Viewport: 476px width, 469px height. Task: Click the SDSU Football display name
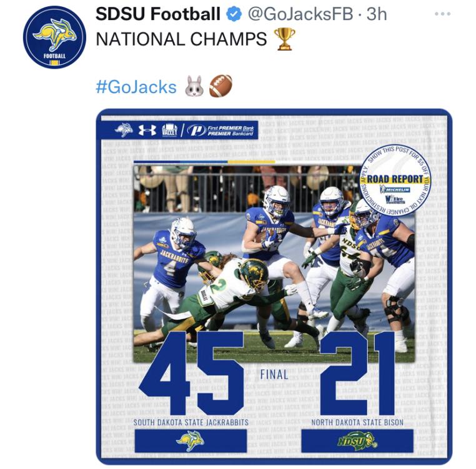[x=158, y=14]
